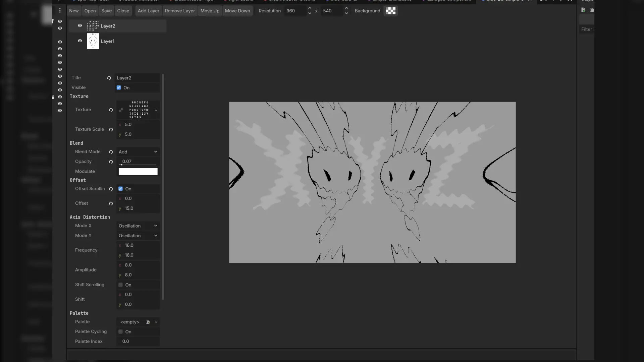Expand the Palette empty dropdown arrow

156,322
